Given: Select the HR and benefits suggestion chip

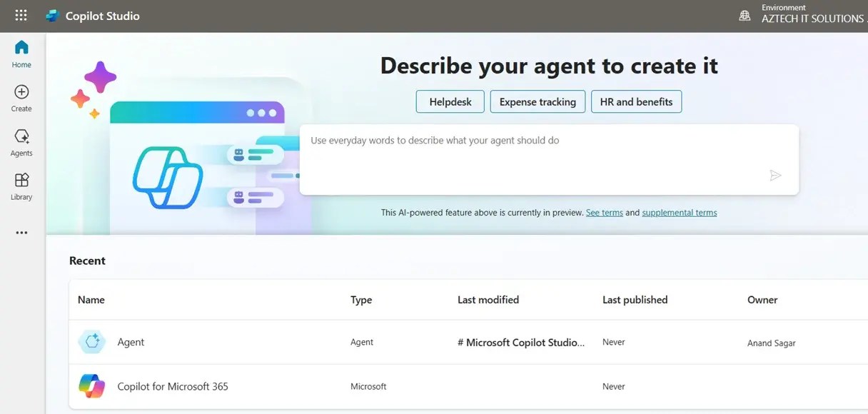Looking at the screenshot, I should [x=636, y=101].
